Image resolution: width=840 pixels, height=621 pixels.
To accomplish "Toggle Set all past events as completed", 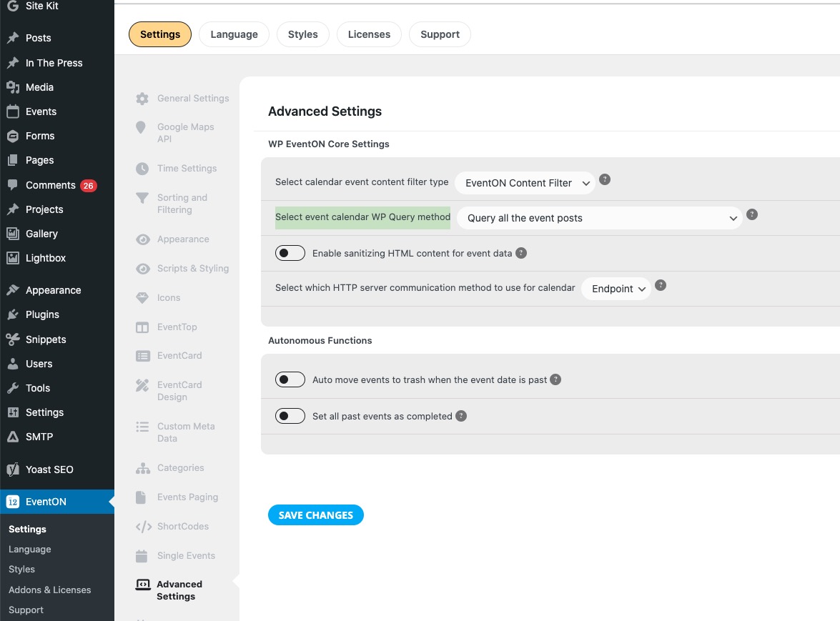I will [290, 416].
